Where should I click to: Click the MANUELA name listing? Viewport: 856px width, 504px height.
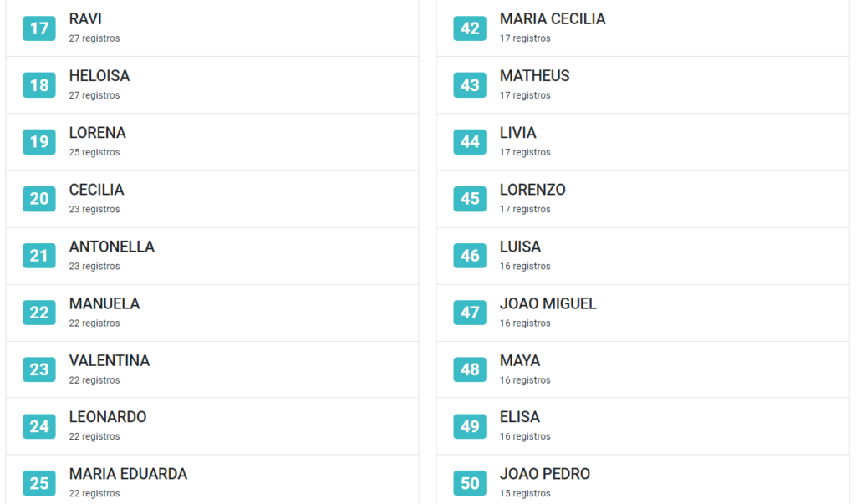click(212, 313)
